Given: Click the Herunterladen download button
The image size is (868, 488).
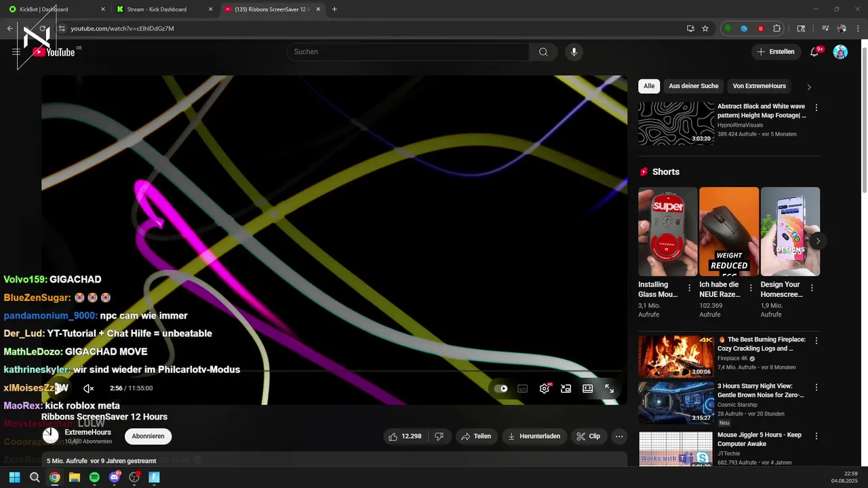Looking at the screenshot, I should click(534, 436).
